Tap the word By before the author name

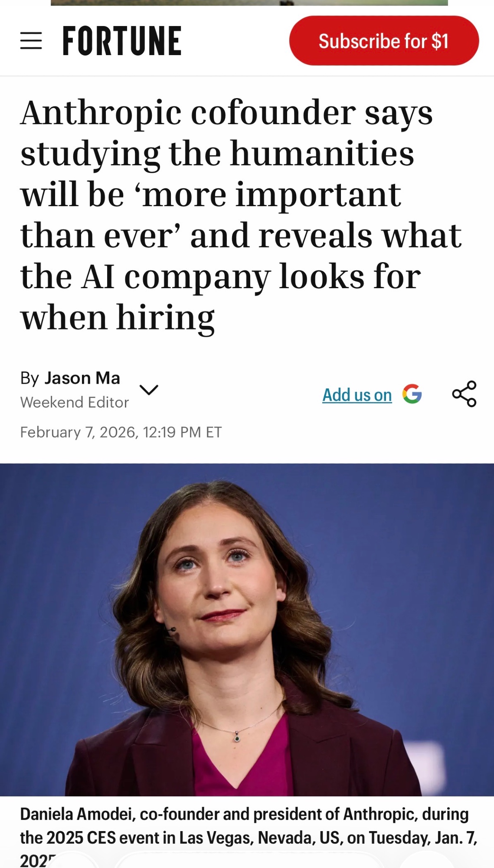(x=30, y=378)
